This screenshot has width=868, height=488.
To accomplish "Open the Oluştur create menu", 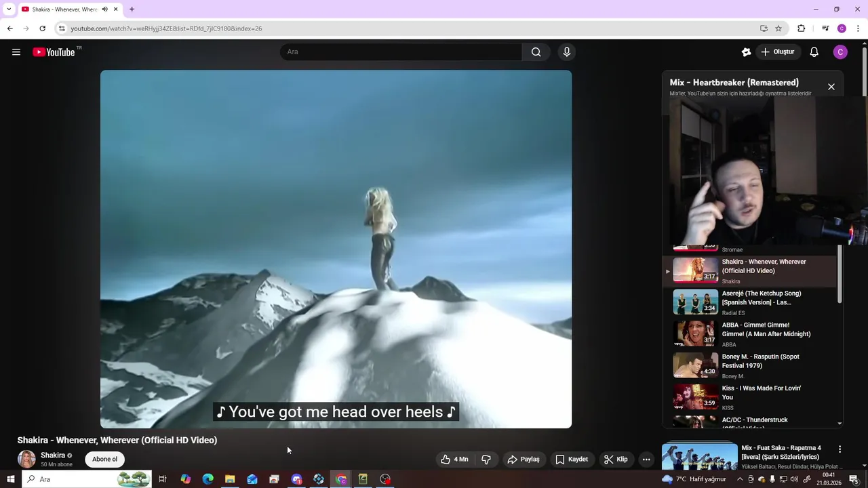I will (778, 52).
